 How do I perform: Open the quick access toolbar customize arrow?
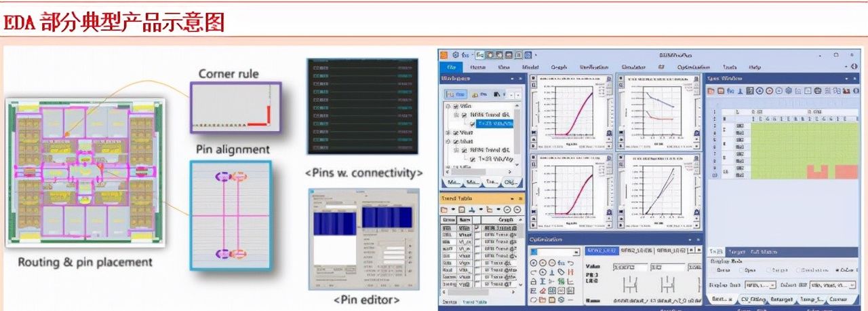536,55
